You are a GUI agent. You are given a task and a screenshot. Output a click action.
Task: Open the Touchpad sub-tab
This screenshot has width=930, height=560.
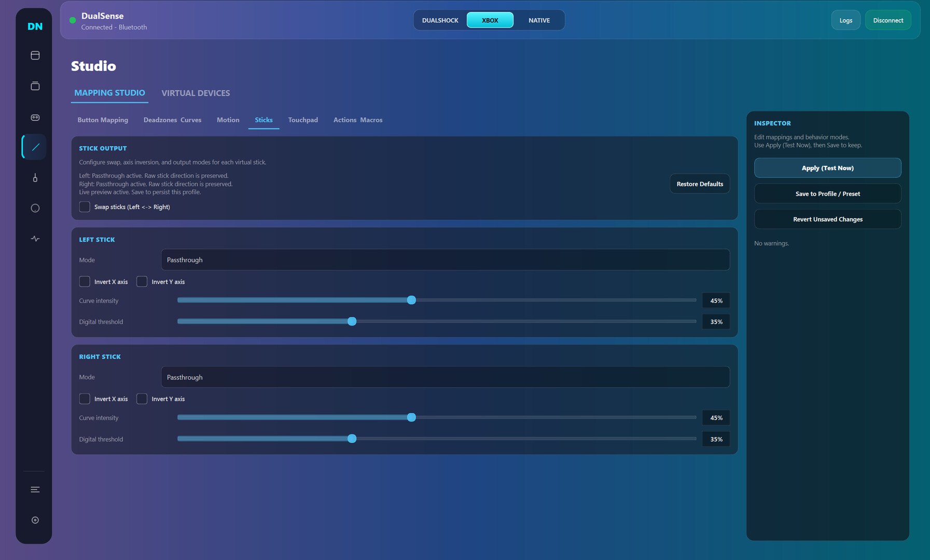point(303,120)
